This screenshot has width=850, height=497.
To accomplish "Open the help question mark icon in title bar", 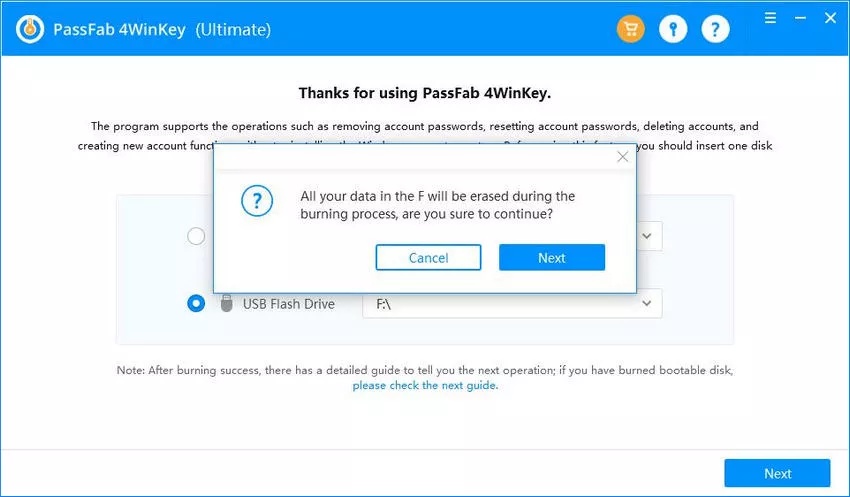I will coord(715,29).
